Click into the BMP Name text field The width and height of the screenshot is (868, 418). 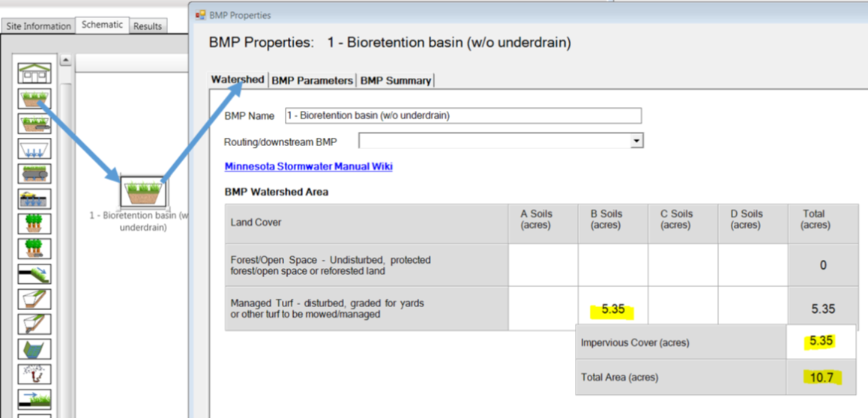462,115
